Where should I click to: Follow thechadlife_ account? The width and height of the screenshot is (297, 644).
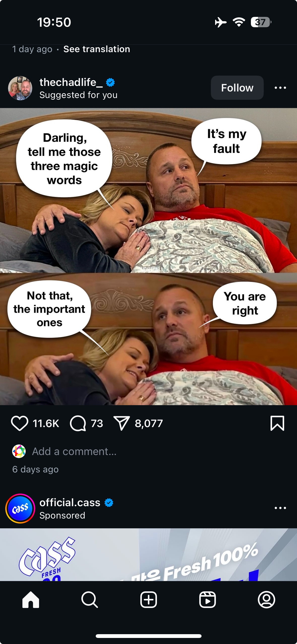pyautogui.click(x=237, y=88)
